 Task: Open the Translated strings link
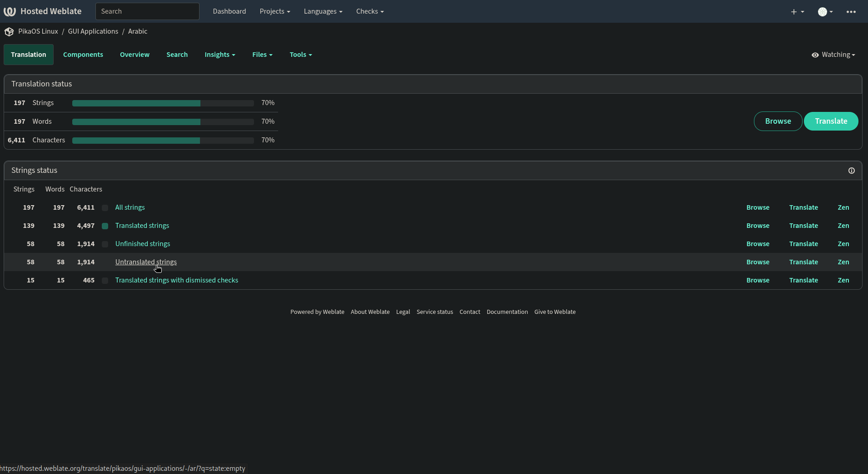point(142,226)
